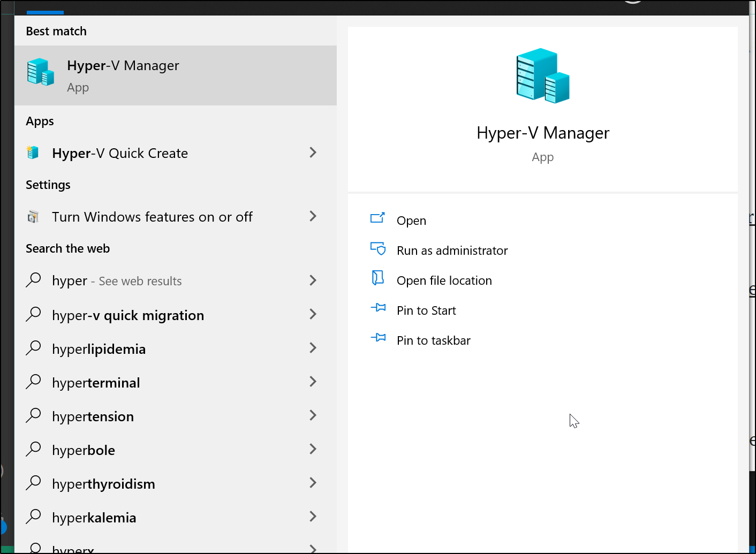The height and width of the screenshot is (554, 756).
Task: Click the Hyper-V Manager icon in best match
Action: [x=41, y=72]
